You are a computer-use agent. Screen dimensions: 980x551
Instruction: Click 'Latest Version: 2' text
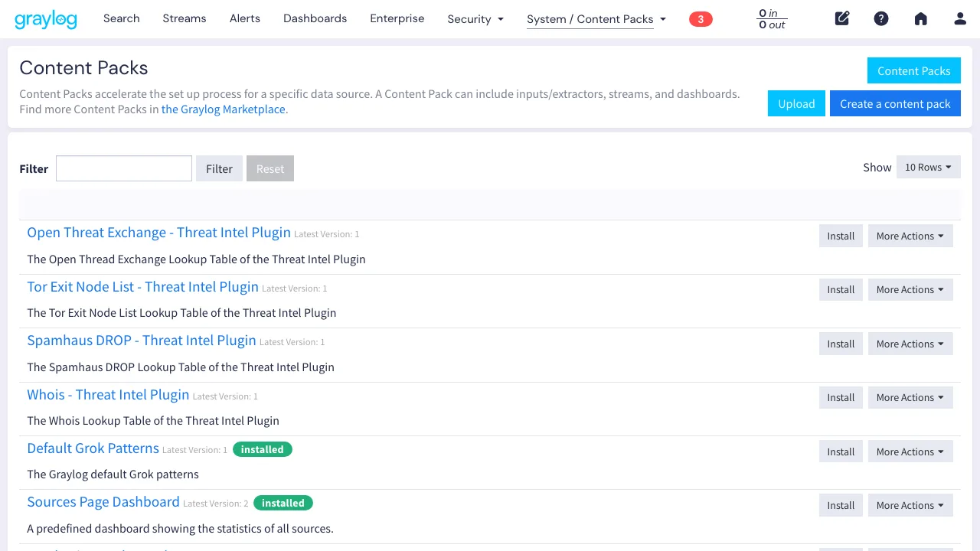coord(216,504)
